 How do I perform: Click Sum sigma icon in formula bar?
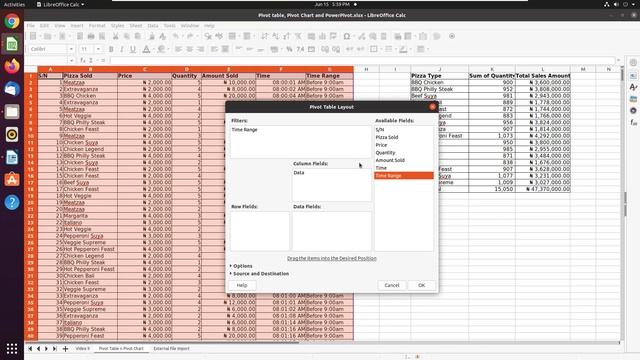point(91,60)
